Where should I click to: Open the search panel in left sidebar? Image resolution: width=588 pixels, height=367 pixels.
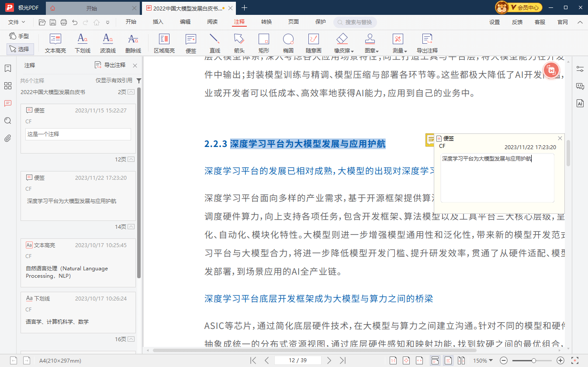pos(7,121)
